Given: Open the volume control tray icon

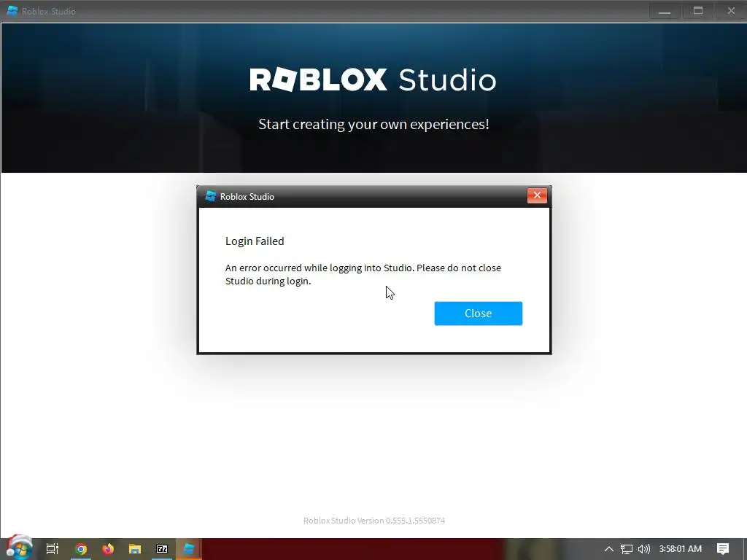Looking at the screenshot, I should [643, 549].
